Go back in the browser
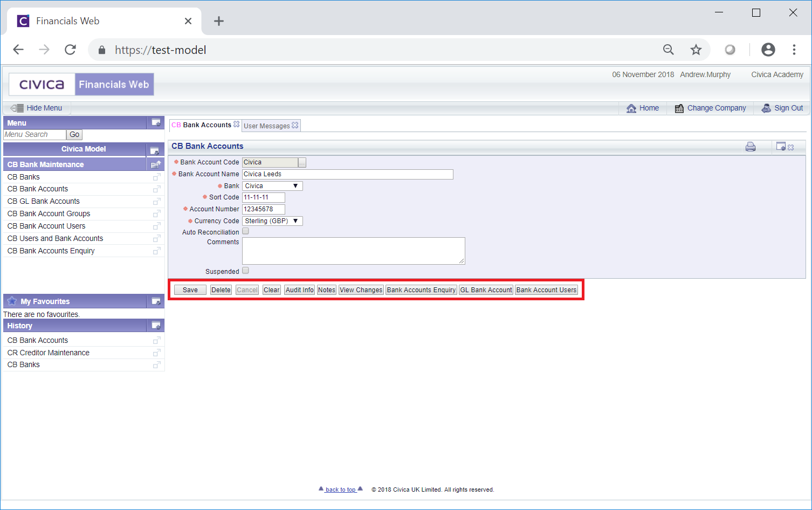This screenshot has width=812, height=510. 18,50
